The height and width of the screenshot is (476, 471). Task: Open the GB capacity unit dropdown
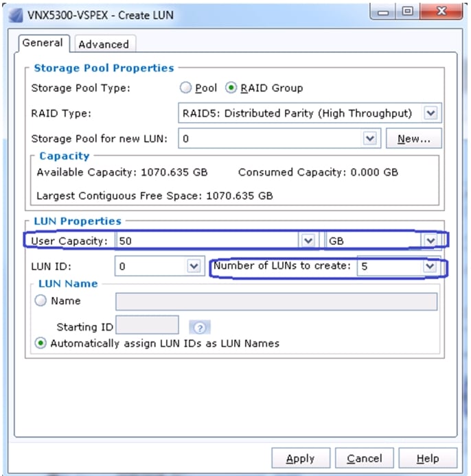[x=430, y=241]
